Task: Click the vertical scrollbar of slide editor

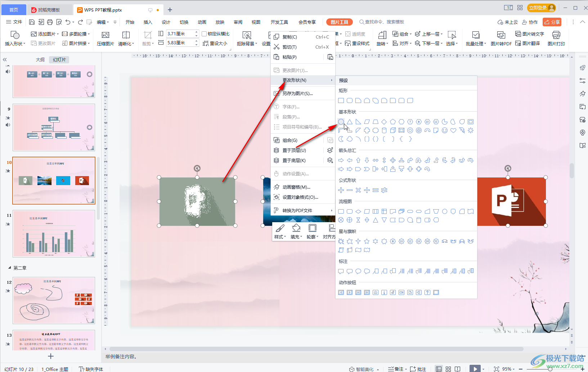Action: (572, 170)
